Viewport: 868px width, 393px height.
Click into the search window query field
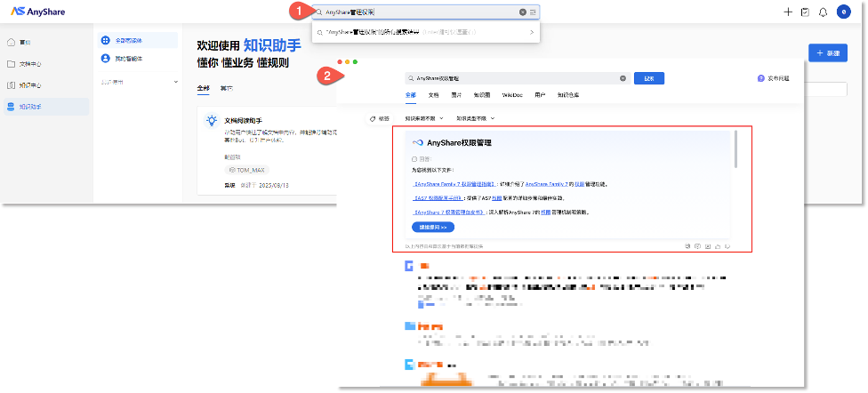(x=517, y=78)
